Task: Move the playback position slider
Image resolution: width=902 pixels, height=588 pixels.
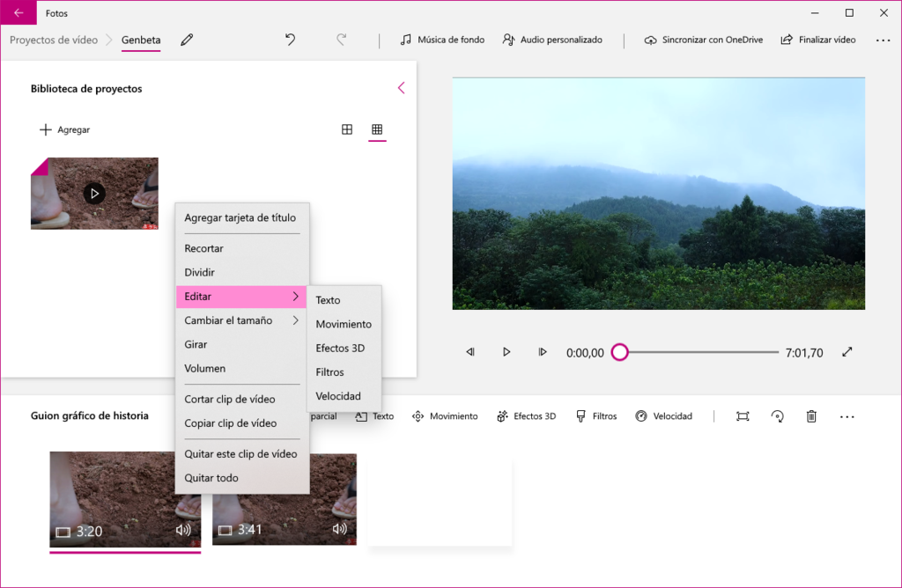Action: (619, 351)
